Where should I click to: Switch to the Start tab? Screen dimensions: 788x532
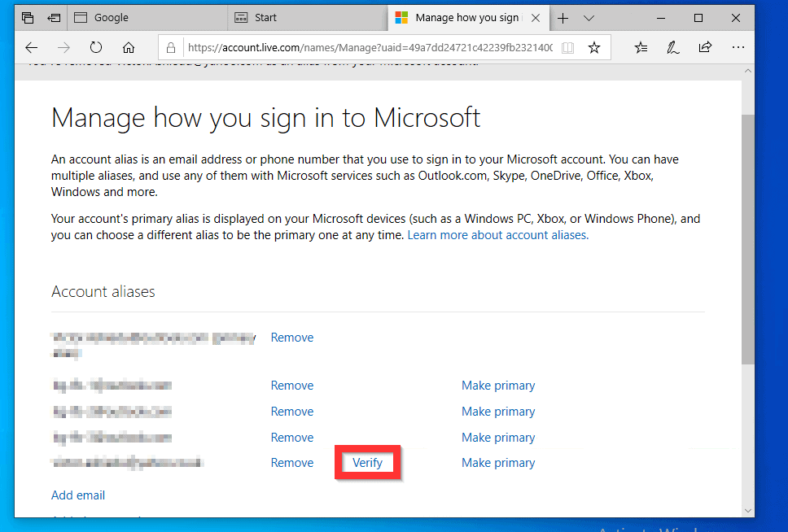(305, 17)
